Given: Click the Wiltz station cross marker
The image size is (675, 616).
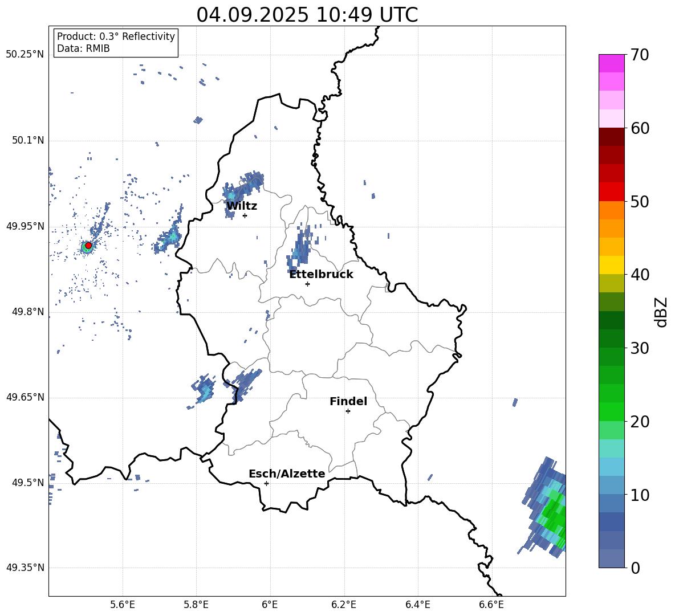Looking at the screenshot, I should [x=245, y=215].
